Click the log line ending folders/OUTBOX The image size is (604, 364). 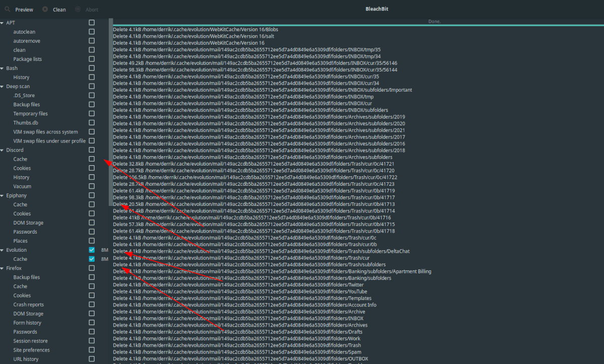coord(241,359)
